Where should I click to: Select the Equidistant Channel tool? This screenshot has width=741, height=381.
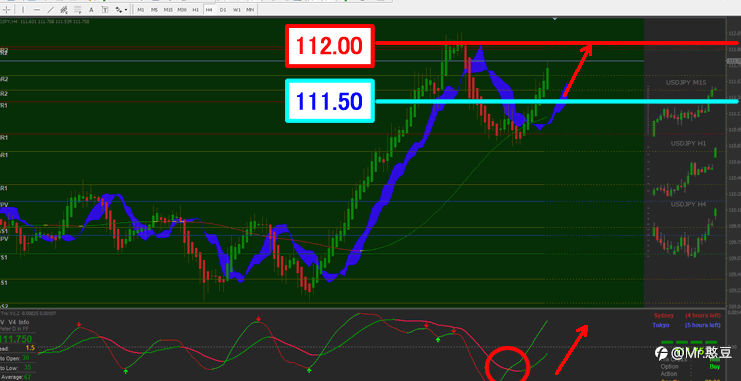pyautogui.click(x=64, y=9)
